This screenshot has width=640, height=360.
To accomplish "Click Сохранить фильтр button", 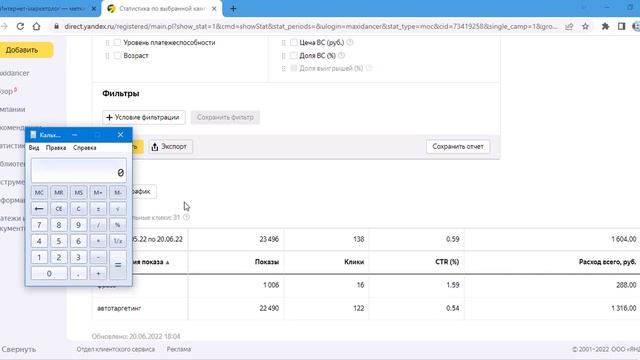I will coord(225,117).
